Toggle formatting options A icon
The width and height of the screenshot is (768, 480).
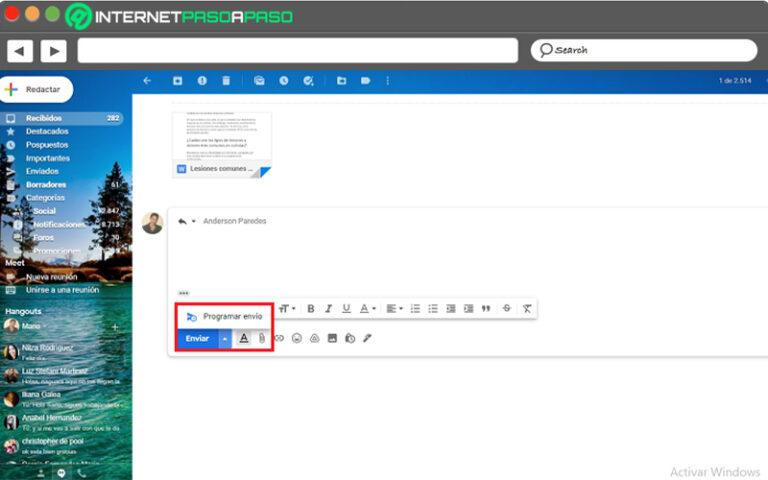click(243, 338)
